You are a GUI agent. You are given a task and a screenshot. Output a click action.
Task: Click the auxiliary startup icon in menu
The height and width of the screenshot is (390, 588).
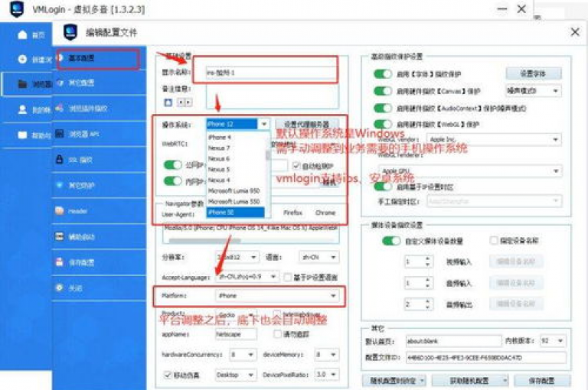click(x=59, y=236)
